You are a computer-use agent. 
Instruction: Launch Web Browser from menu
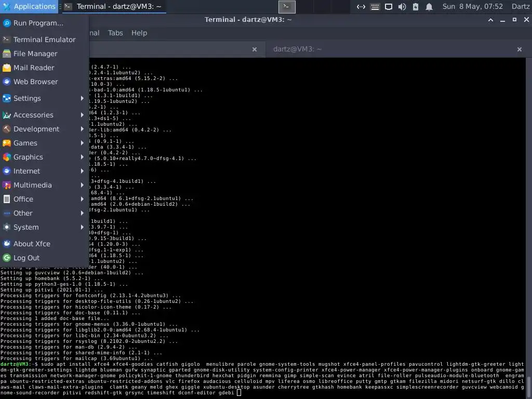pos(45,82)
